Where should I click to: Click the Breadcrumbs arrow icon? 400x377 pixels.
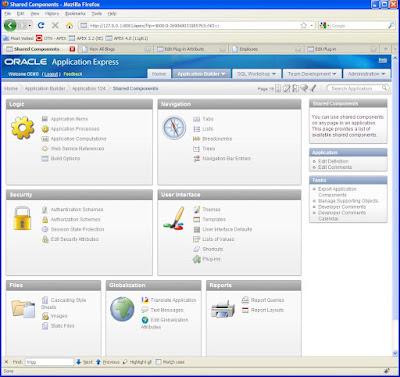(x=196, y=139)
